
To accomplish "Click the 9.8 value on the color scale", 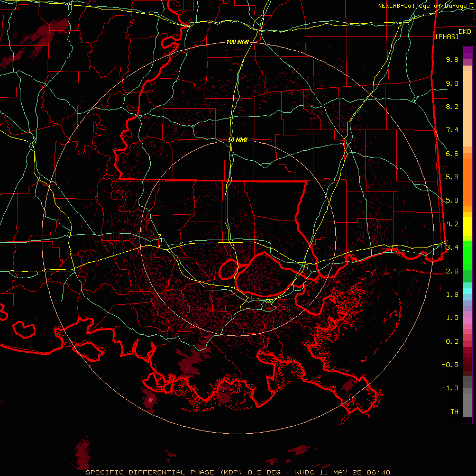I will [452, 59].
